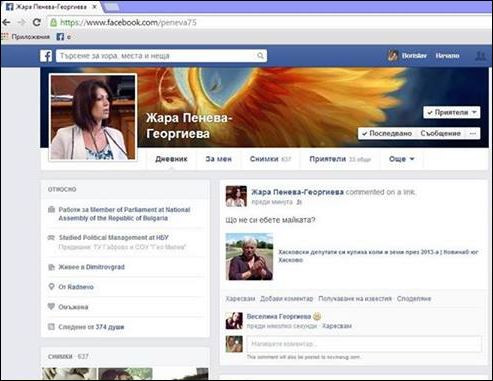Viewport: 493px width, 381px height.
Task: Open the Приятели friends dropdown button
Action: (x=452, y=112)
